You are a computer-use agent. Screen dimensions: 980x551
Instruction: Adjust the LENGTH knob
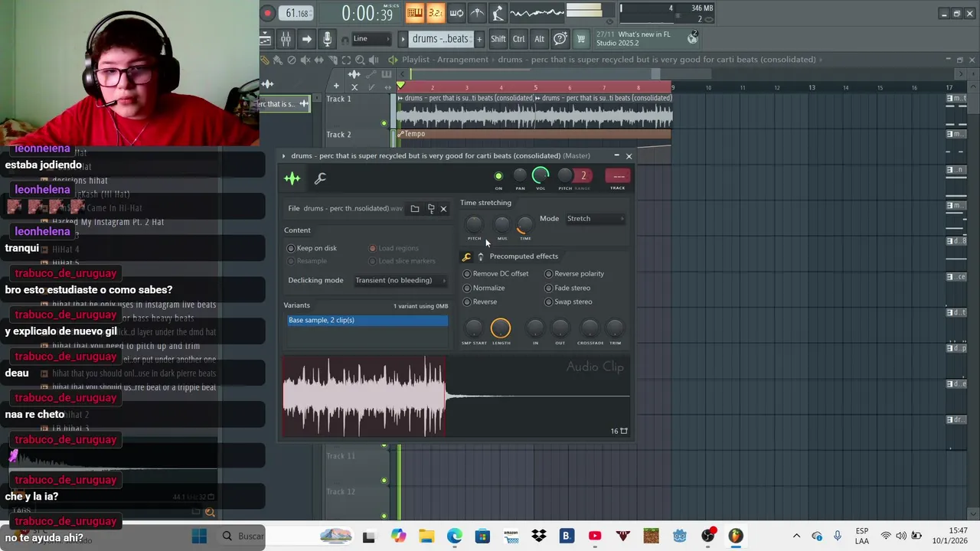tap(501, 328)
